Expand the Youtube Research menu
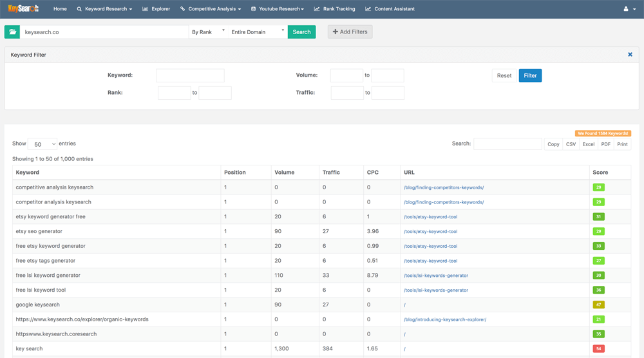The width and height of the screenshot is (644, 358). click(277, 8)
